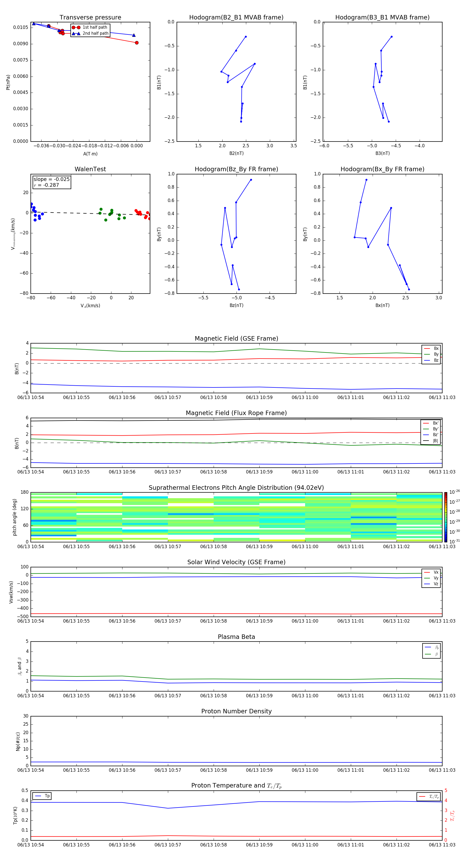
Task: Click the pitch angle distribution colorbar
Action: pyautogui.click(x=446, y=517)
